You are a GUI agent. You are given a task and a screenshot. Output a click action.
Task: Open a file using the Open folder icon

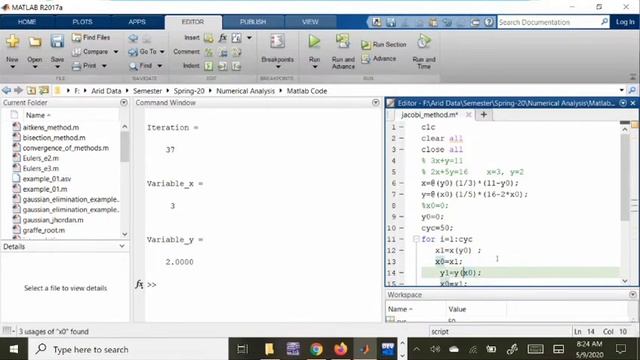pos(35,41)
